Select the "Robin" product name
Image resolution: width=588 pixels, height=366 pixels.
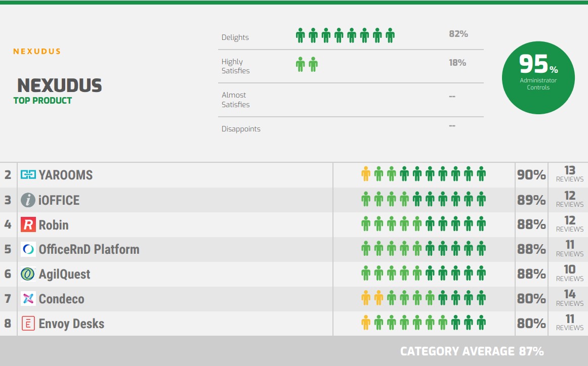[x=54, y=225]
